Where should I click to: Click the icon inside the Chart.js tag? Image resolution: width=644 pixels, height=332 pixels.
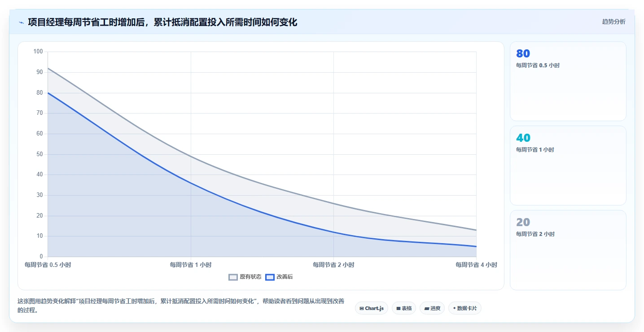point(362,309)
